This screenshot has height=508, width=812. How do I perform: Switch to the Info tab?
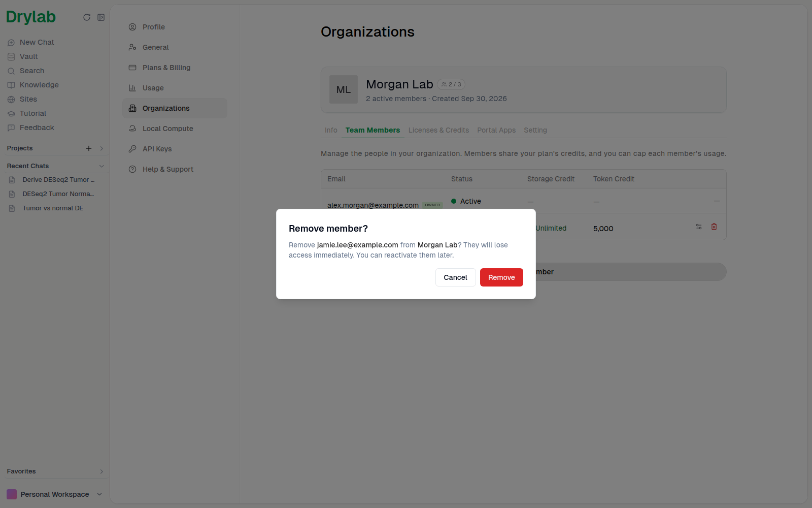pos(331,130)
